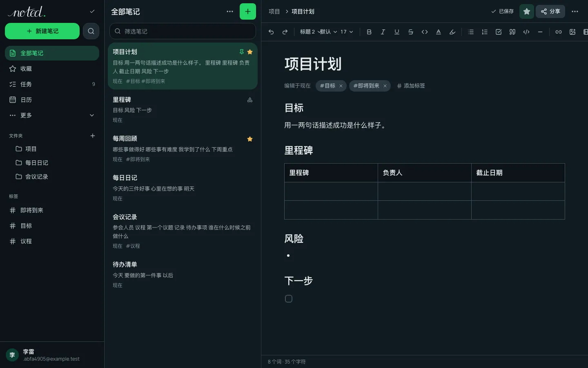
Task: Open the 默认 font dropdown
Action: (x=328, y=32)
